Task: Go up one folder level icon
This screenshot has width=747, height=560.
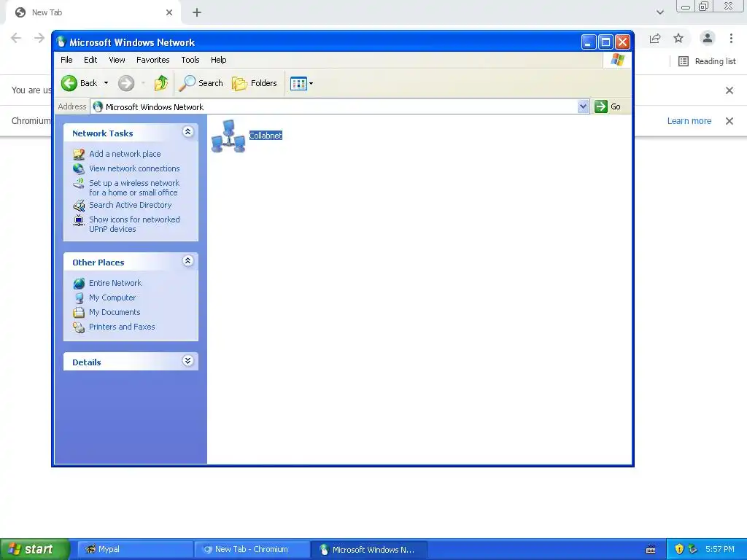Action: point(161,83)
